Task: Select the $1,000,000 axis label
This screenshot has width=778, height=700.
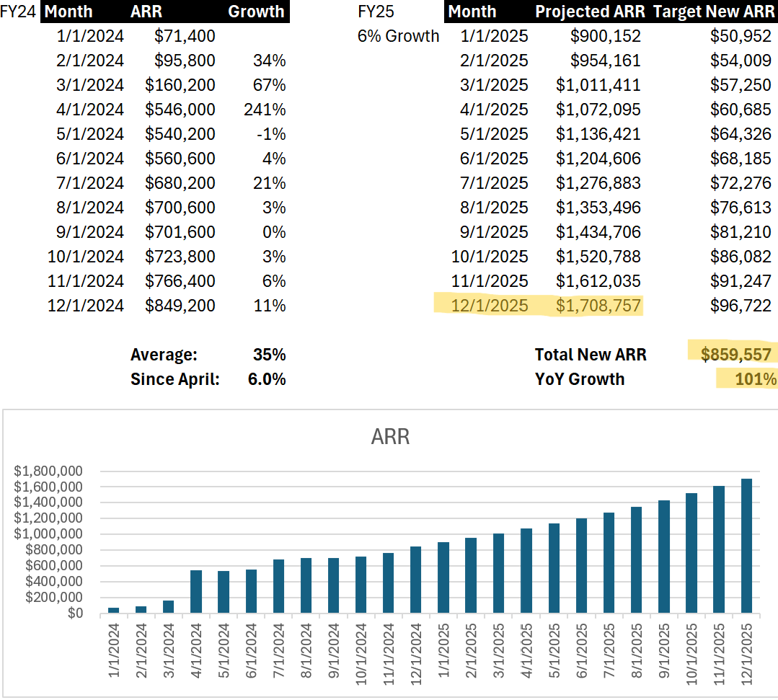Action: click(48, 533)
